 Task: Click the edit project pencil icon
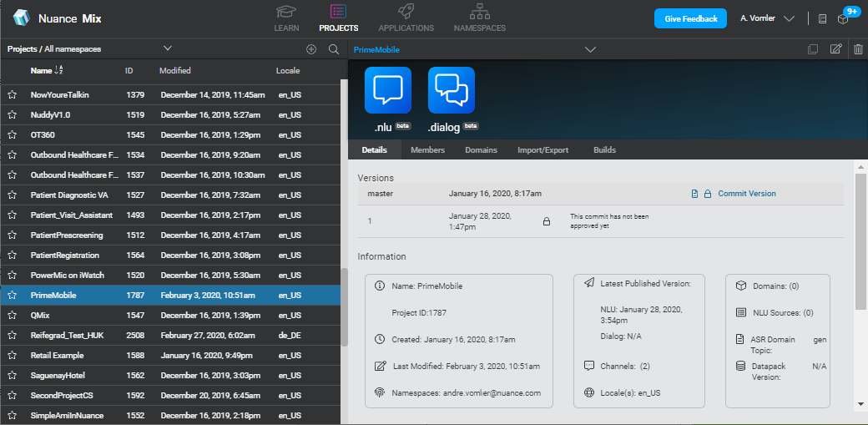(835, 49)
